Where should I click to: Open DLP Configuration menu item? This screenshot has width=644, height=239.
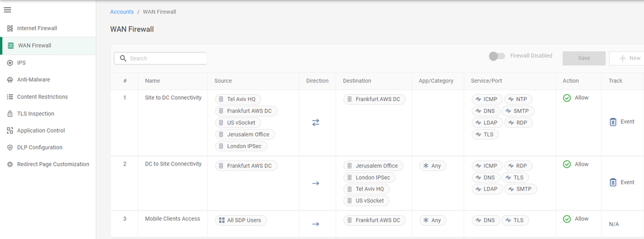coord(48,148)
